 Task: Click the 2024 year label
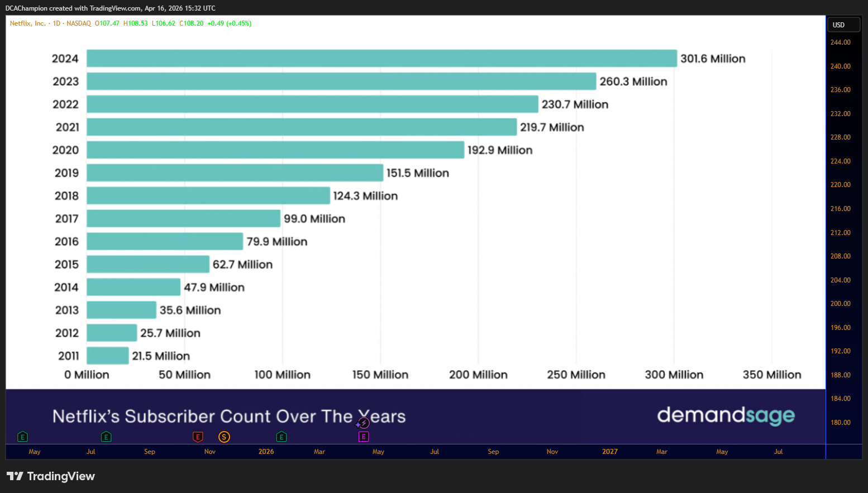point(65,59)
